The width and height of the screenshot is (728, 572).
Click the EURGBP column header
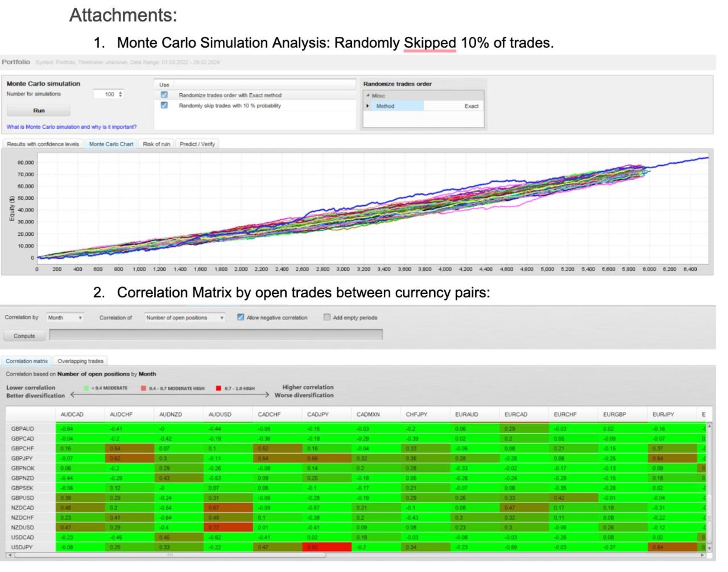[x=624, y=414]
